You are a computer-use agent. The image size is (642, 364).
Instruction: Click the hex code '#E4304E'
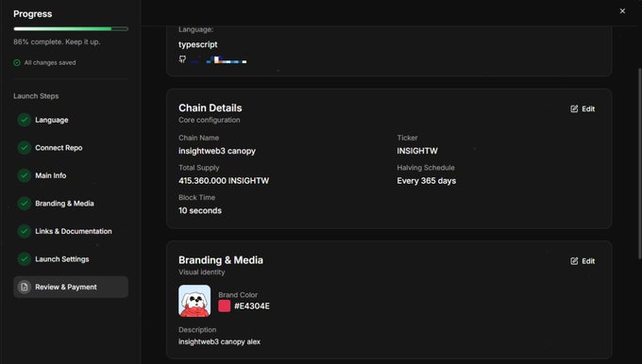[252, 306]
